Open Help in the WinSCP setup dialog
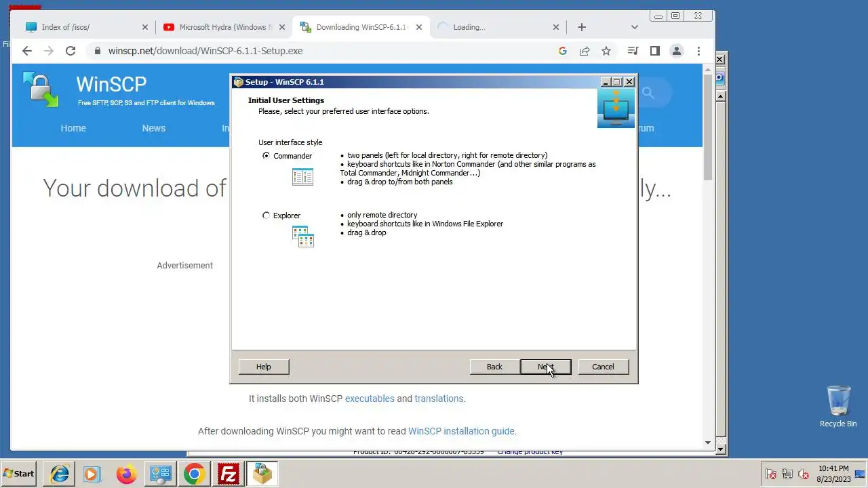Screen dimensions: 868x488 264,367
